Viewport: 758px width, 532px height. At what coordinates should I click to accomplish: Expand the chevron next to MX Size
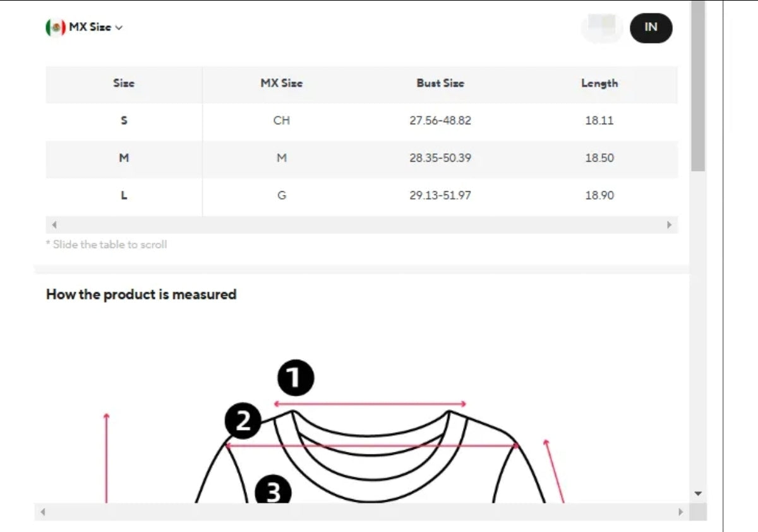pos(119,28)
